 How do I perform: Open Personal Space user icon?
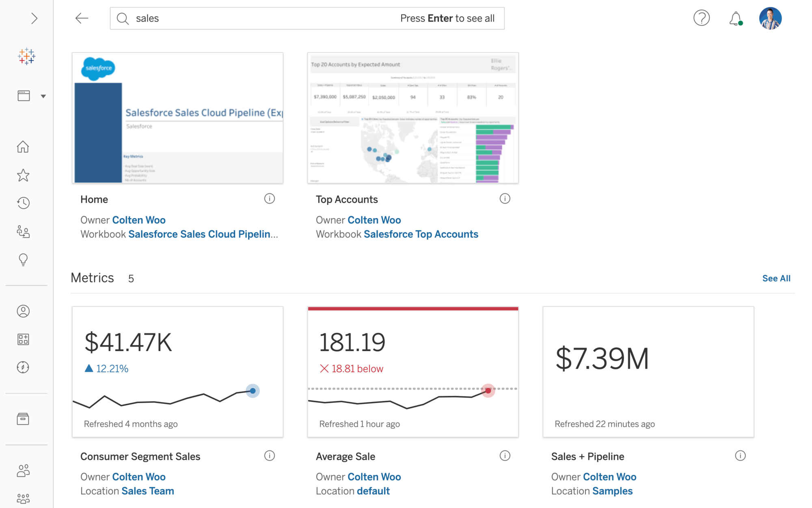coord(23,311)
